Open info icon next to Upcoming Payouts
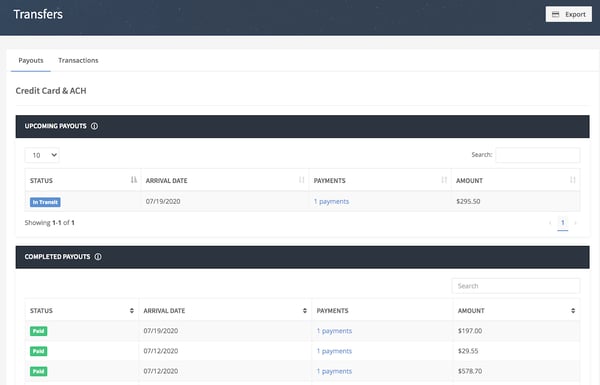Viewport: 600px width, 385px height. (x=95, y=126)
